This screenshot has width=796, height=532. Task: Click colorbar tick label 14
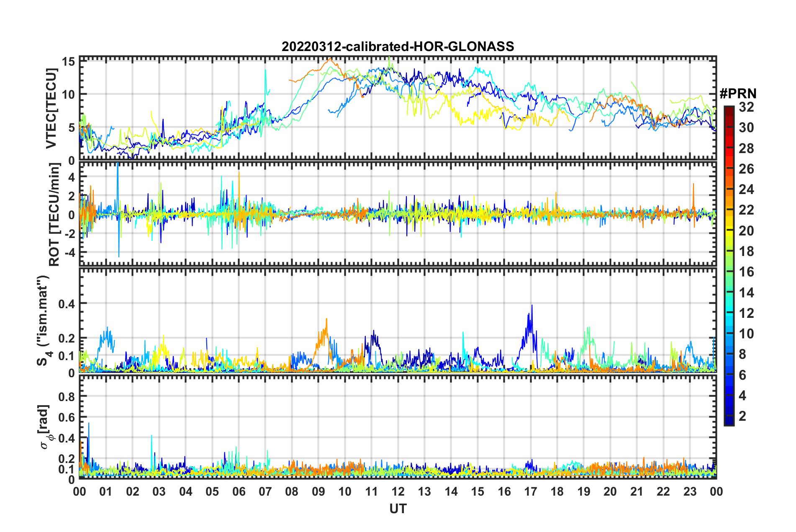coord(746,293)
